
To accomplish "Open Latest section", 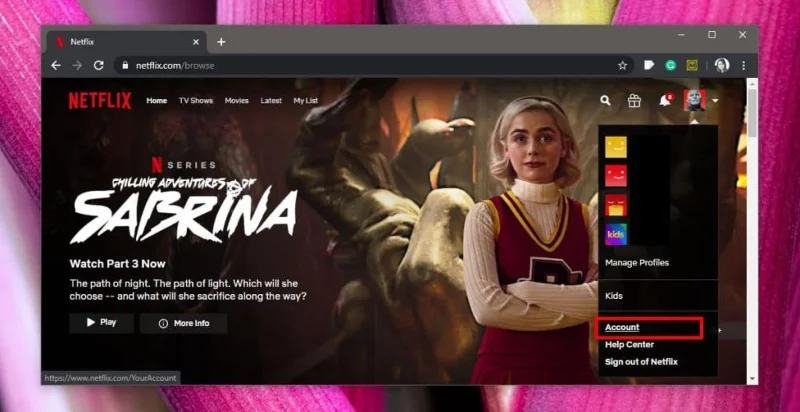I will (271, 101).
